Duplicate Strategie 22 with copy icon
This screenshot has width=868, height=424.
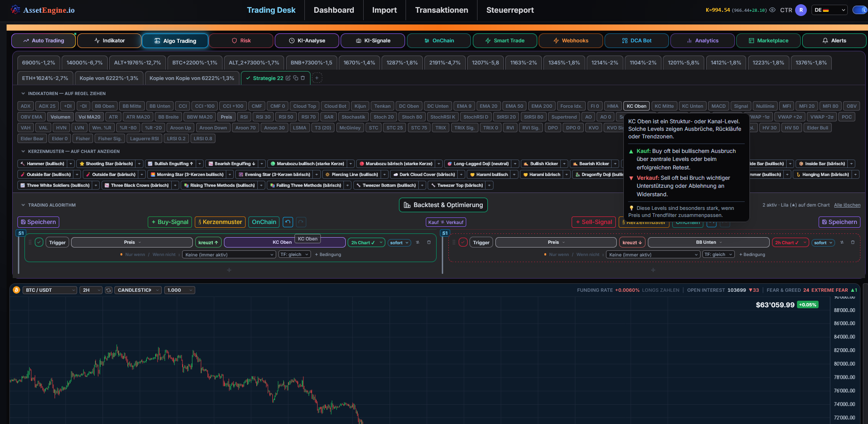click(x=295, y=78)
